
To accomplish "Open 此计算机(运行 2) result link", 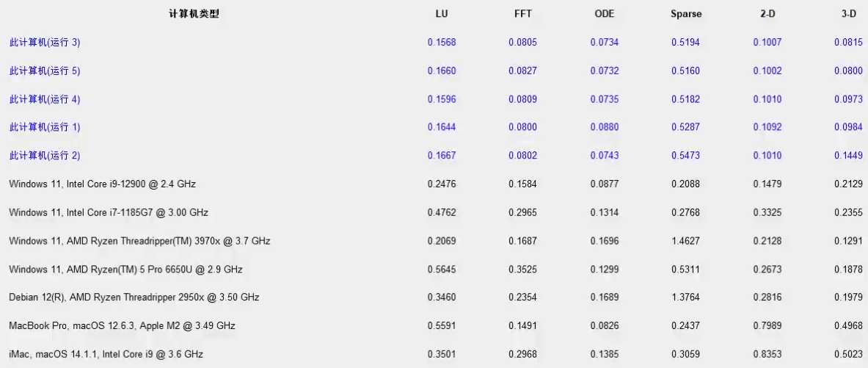I will tap(45, 156).
